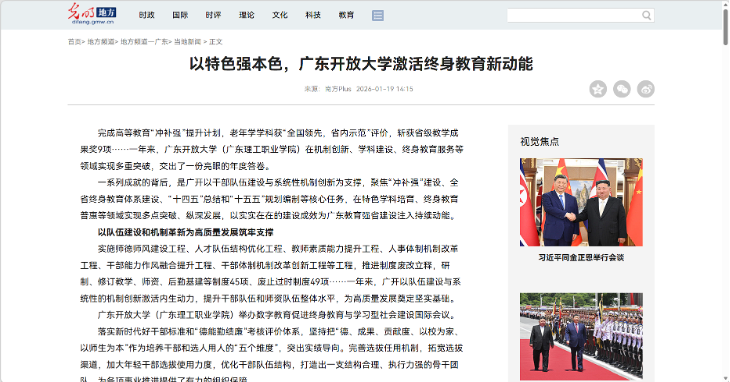
Task: Open caption link 习近平同金正恩举行会谈
Action: click(x=581, y=257)
